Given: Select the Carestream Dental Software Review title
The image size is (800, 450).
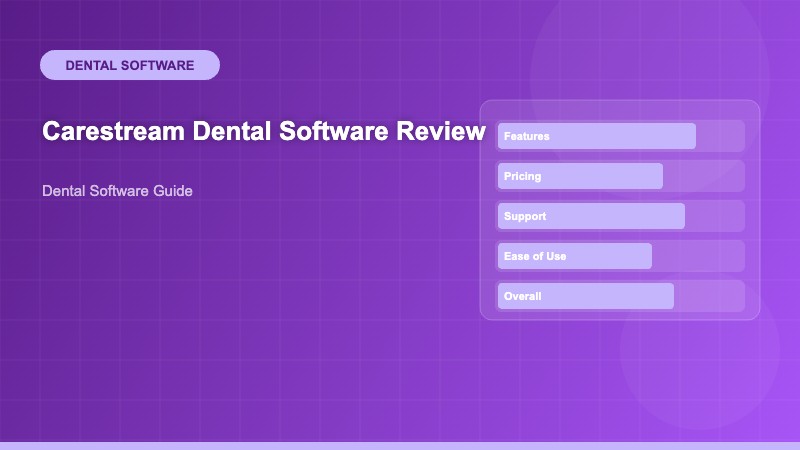Looking at the screenshot, I should [x=264, y=131].
